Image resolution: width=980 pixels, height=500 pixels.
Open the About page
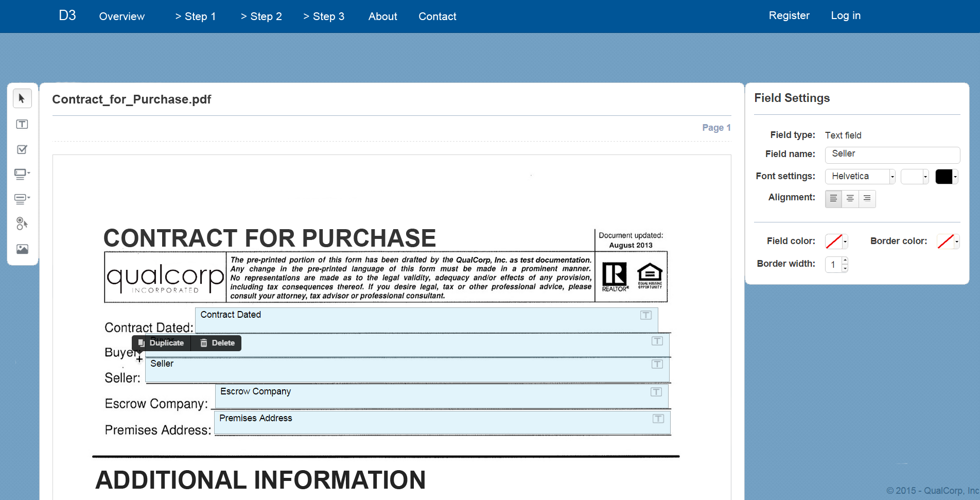pyautogui.click(x=383, y=16)
